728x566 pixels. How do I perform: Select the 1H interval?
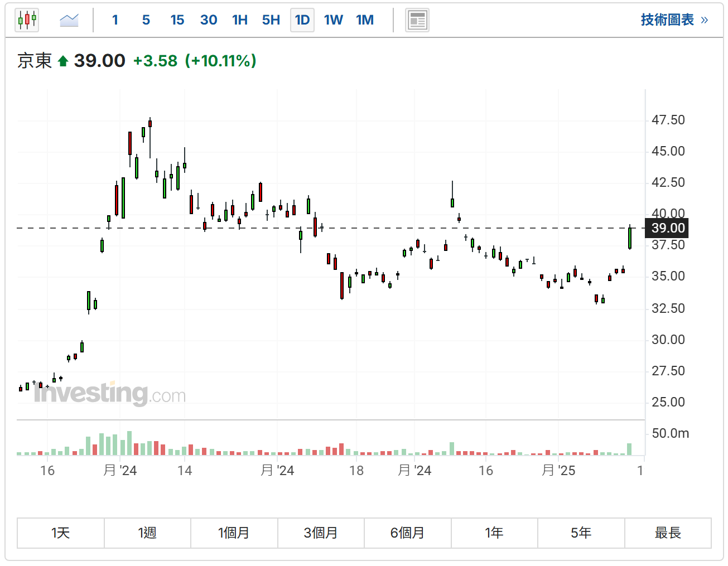(x=240, y=21)
